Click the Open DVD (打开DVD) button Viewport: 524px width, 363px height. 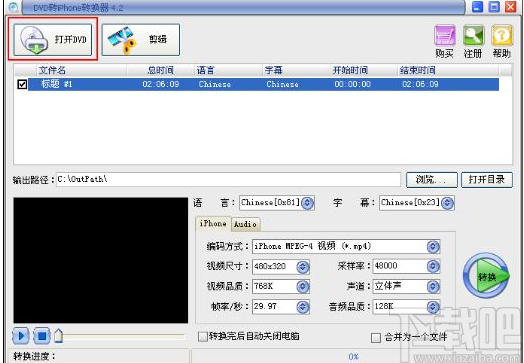click(x=53, y=39)
